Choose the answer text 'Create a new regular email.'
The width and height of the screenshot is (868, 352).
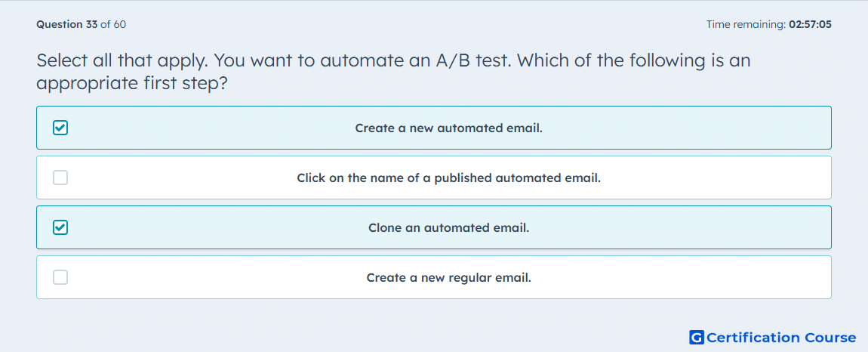click(x=449, y=278)
